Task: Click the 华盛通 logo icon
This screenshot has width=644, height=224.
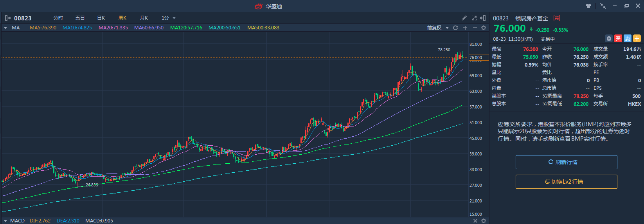Action: [259, 6]
